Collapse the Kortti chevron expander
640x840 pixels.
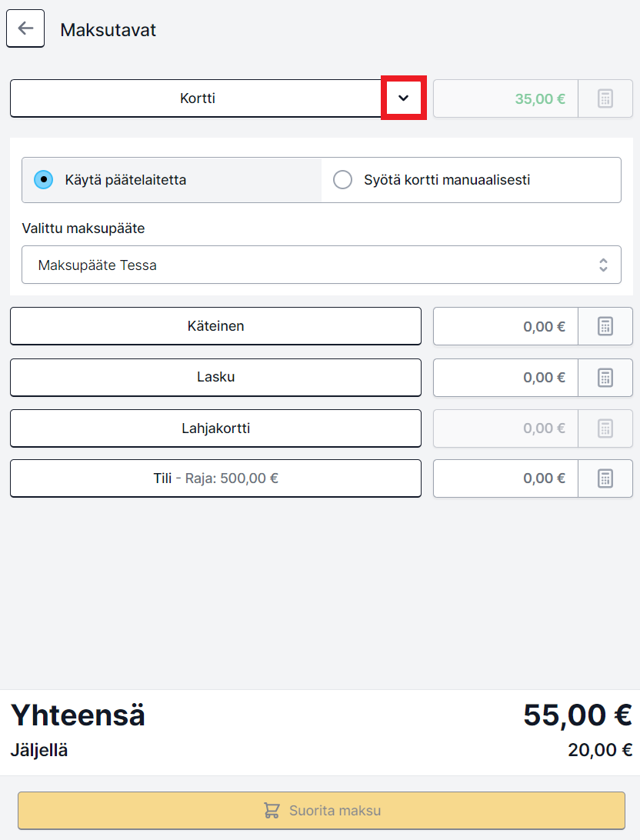[x=403, y=98]
